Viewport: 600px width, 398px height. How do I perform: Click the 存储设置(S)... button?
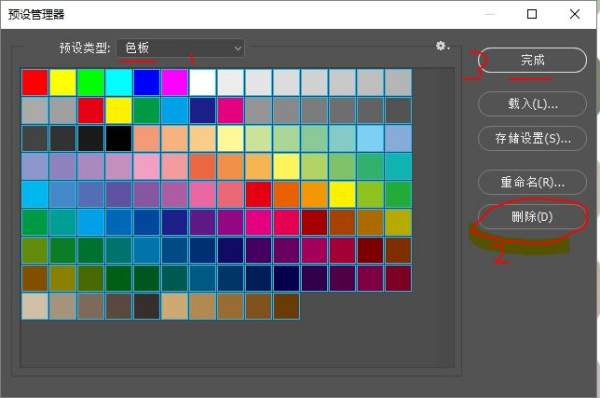click(532, 138)
